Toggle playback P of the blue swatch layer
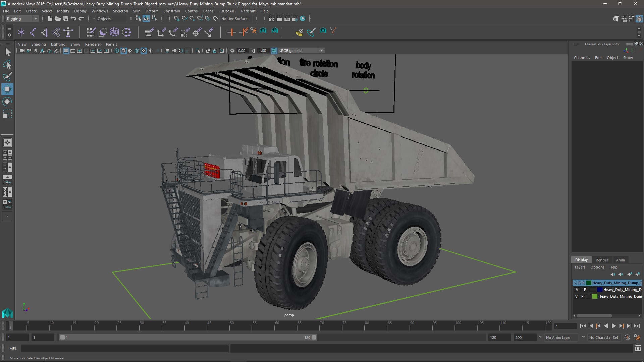644x362 pixels. (585, 290)
